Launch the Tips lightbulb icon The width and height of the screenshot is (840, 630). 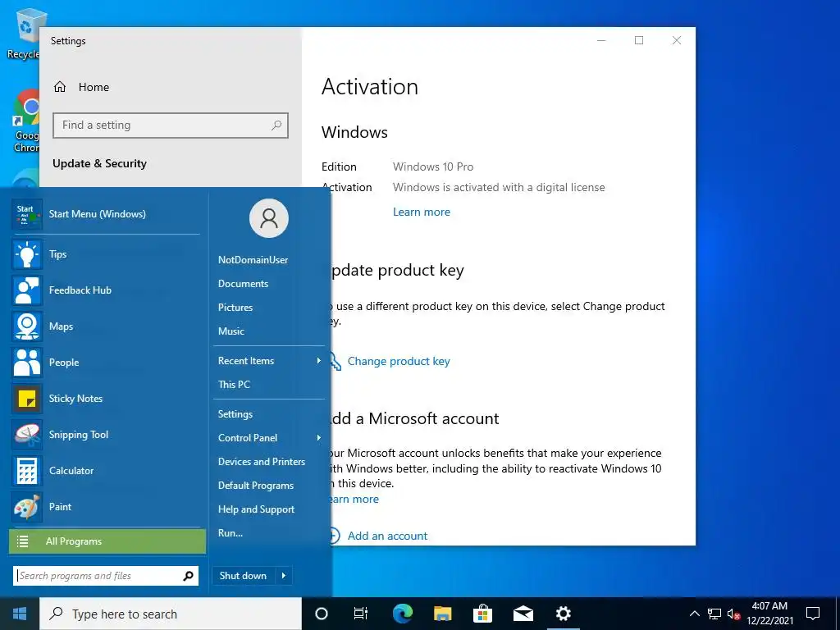(27, 254)
